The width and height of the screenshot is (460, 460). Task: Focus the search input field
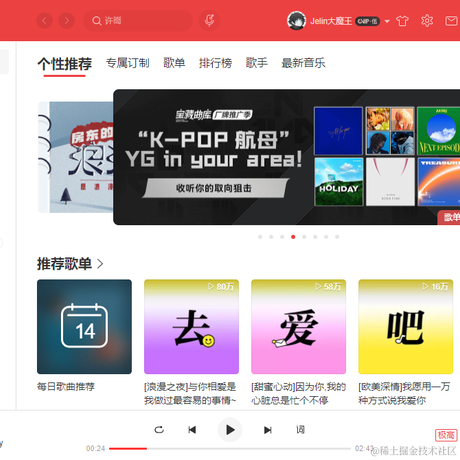[x=138, y=21]
